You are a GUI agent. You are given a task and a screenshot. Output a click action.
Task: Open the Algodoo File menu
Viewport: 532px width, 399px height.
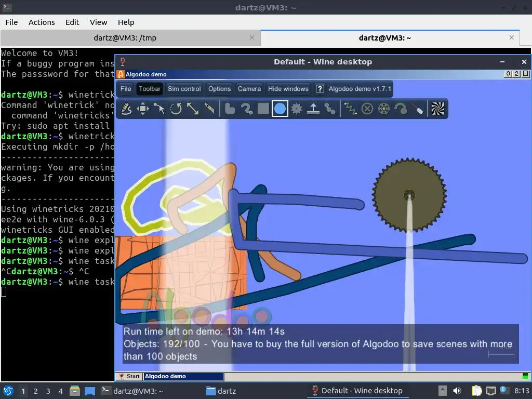tap(126, 89)
